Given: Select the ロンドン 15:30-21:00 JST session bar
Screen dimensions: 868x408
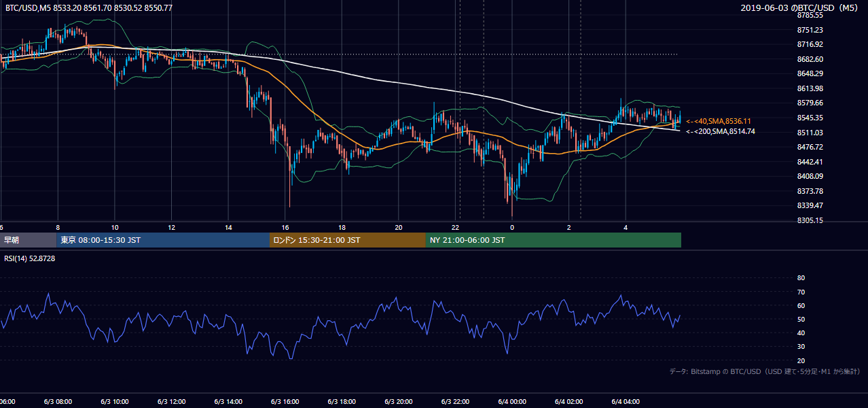Looking at the screenshot, I should point(348,240).
